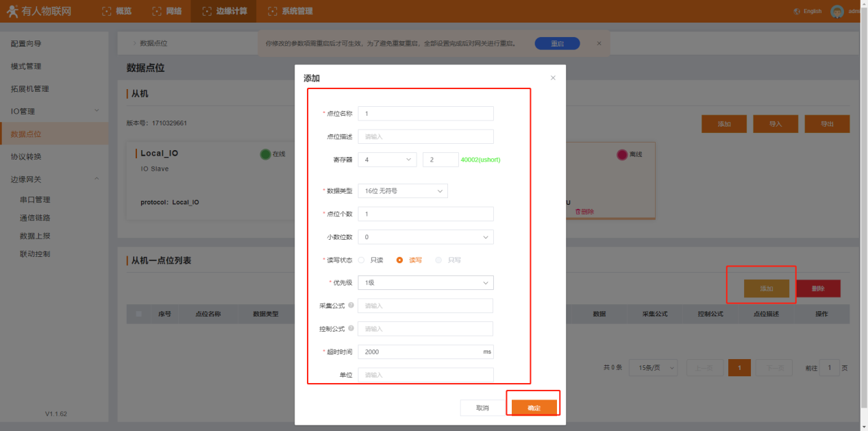Click the English language globe icon
Screen dimensions: 868x431
click(x=797, y=12)
